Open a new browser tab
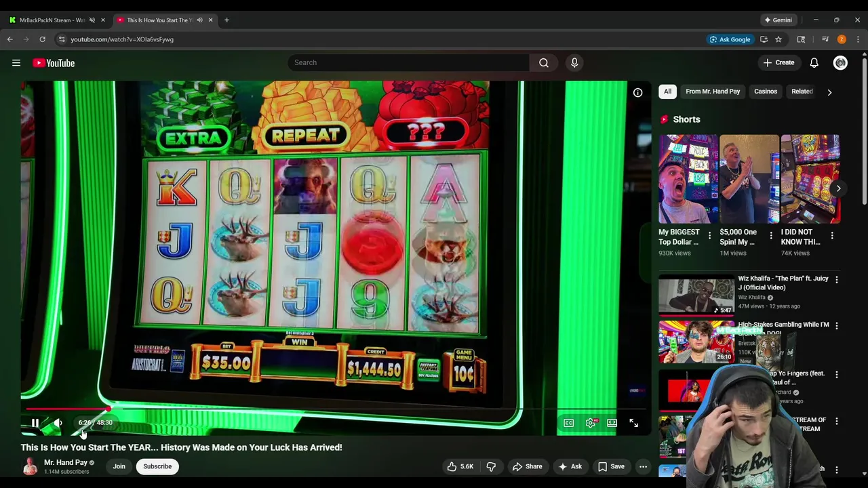The width and height of the screenshot is (868, 488). pyautogui.click(x=226, y=20)
